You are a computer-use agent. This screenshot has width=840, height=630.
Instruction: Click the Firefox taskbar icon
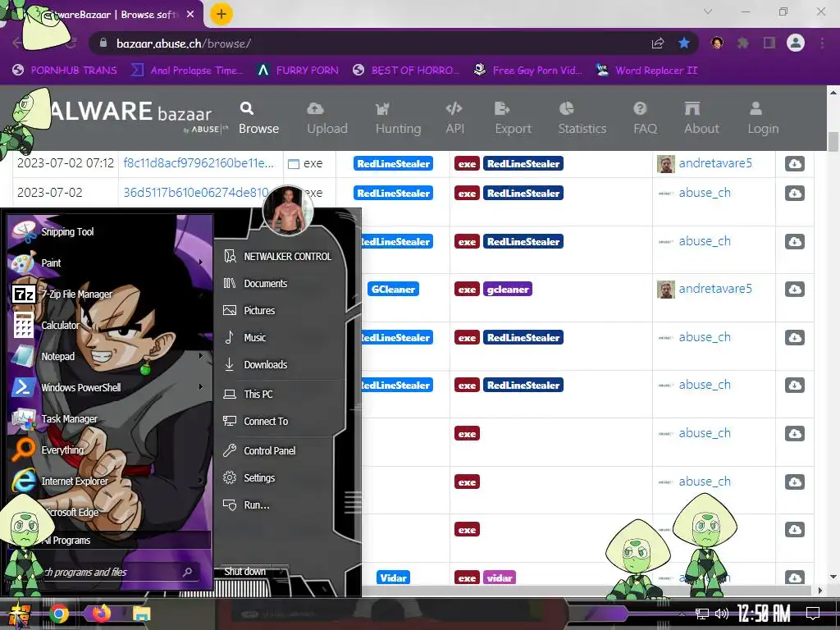coord(101,614)
